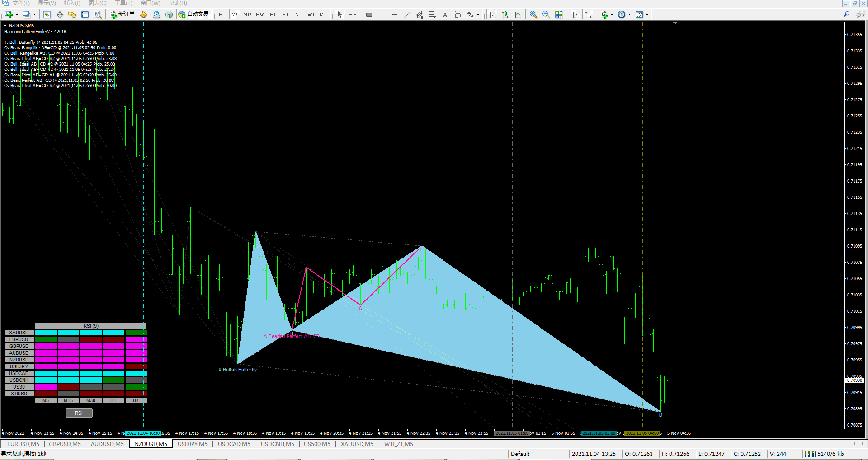Switch to candlestick chart display

505,14
